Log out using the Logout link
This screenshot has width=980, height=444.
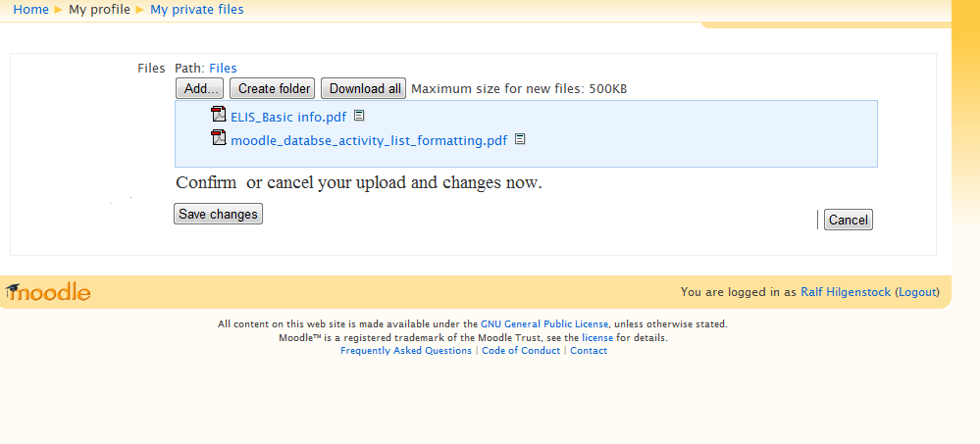tap(917, 292)
